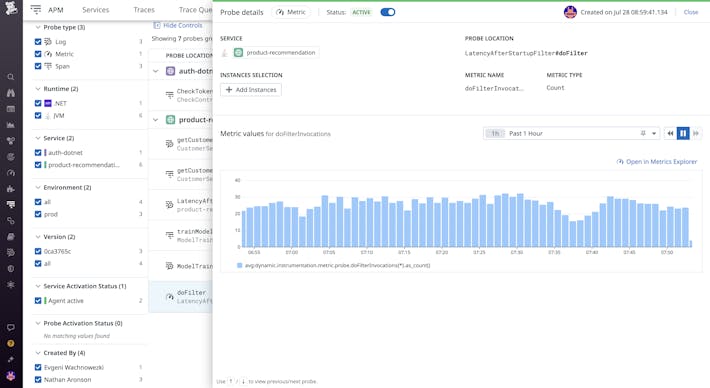Click the Metric type badge
Screen dimensions: 710x388
tap(291, 12)
